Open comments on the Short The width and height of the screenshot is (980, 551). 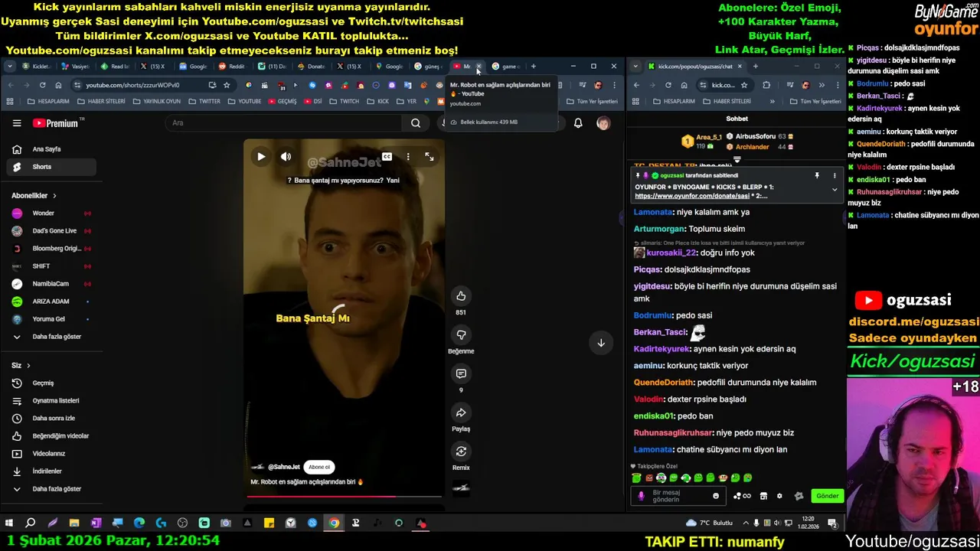461,373
